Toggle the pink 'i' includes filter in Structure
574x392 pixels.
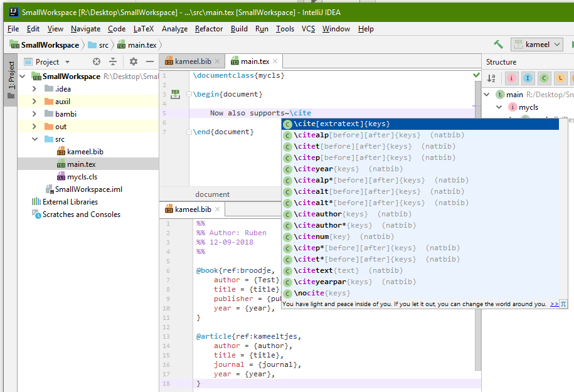511,78
